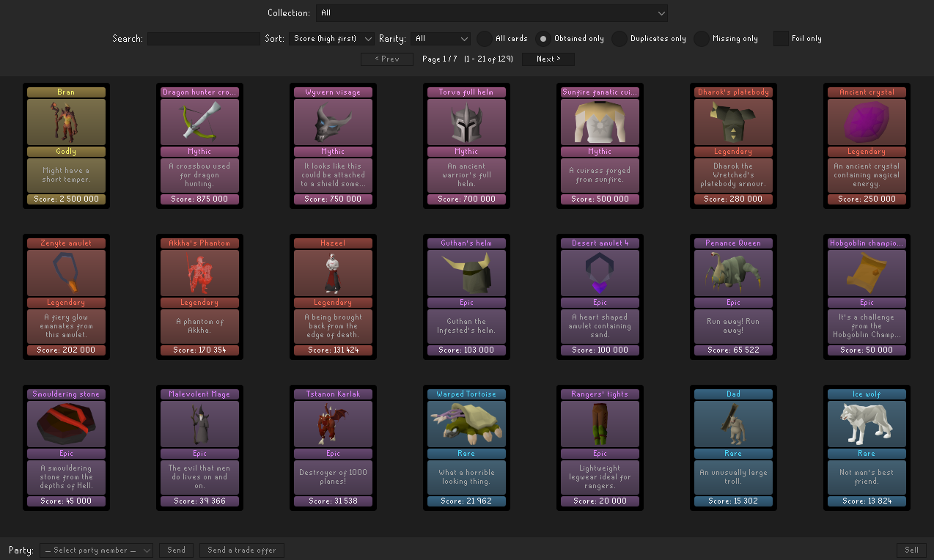Screen dimensions: 934x560
Task: Click Send a trade offer button
Action: tap(242, 550)
